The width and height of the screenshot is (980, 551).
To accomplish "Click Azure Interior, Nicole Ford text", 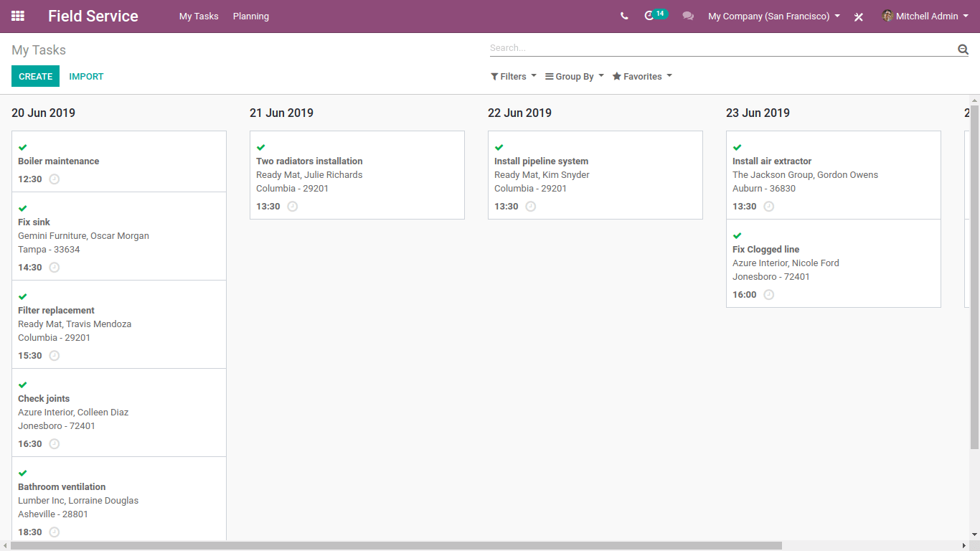I will click(x=786, y=263).
